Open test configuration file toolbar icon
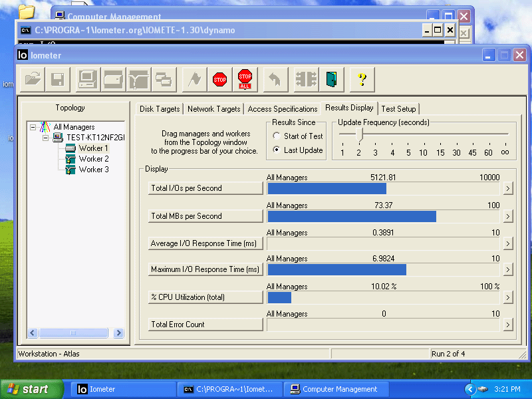This screenshot has height=399, width=532. (x=33, y=79)
